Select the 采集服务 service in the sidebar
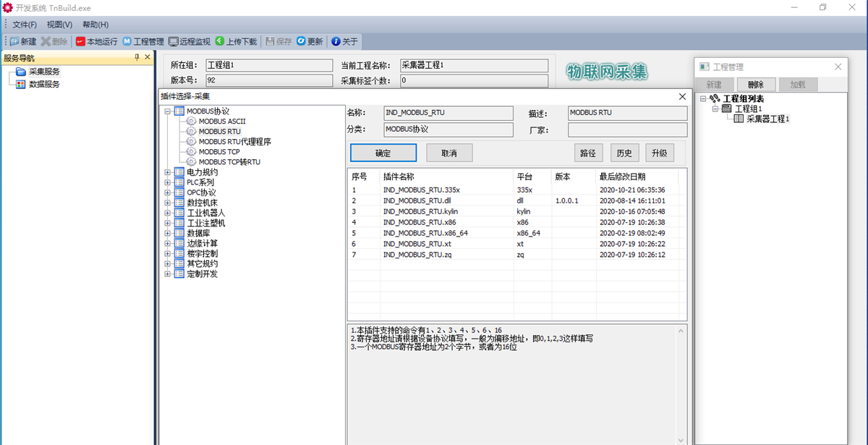868x445 pixels. [x=44, y=72]
